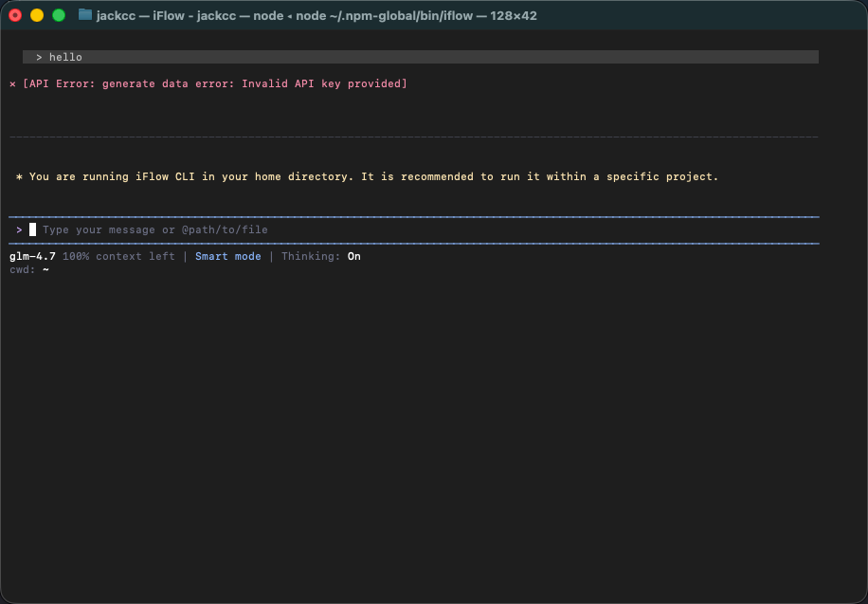868x604 pixels.
Task: Toggle the Thinking On indicator
Action: point(353,257)
